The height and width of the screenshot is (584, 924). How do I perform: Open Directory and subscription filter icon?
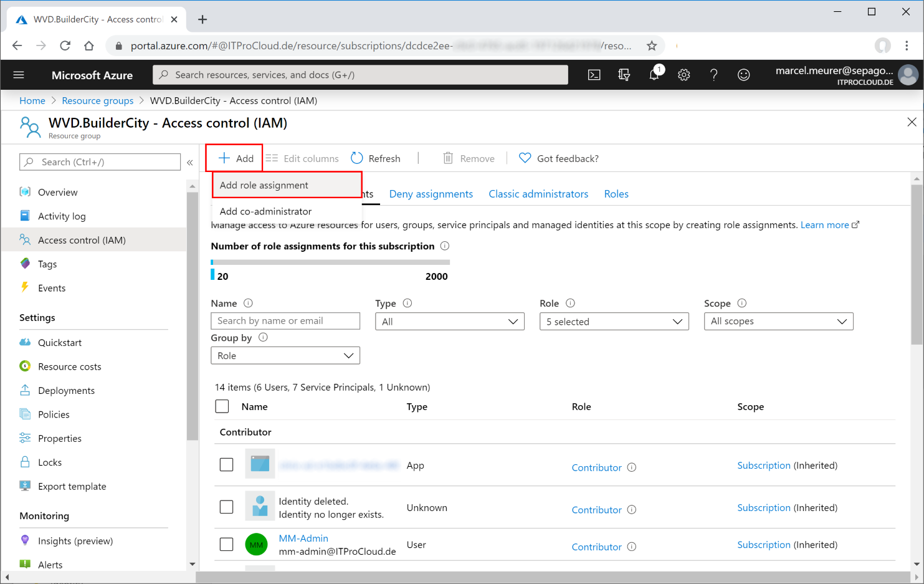pos(624,75)
